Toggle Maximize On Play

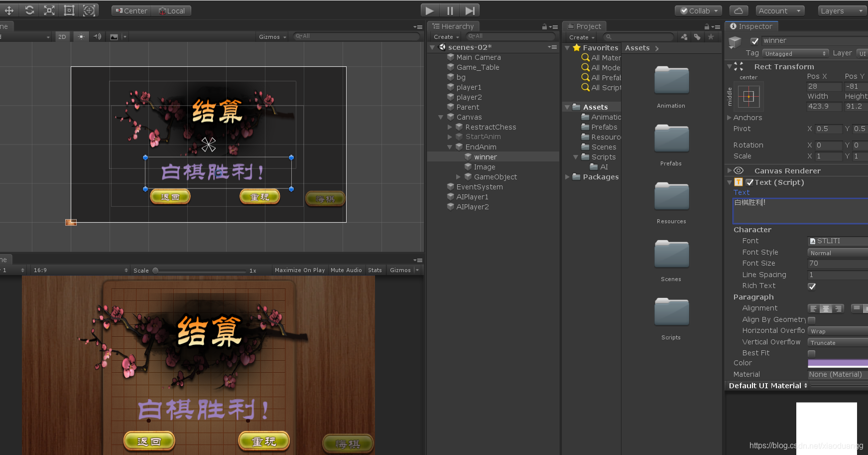click(300, 270)
